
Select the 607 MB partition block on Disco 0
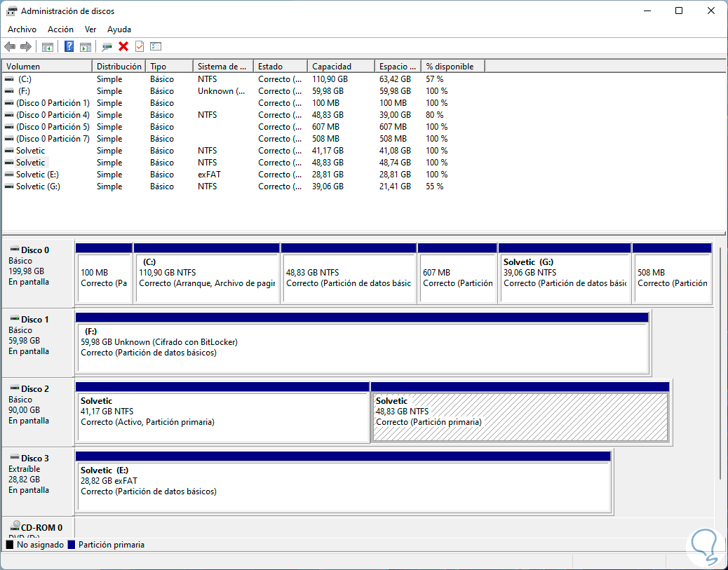(x=457, y=273)
